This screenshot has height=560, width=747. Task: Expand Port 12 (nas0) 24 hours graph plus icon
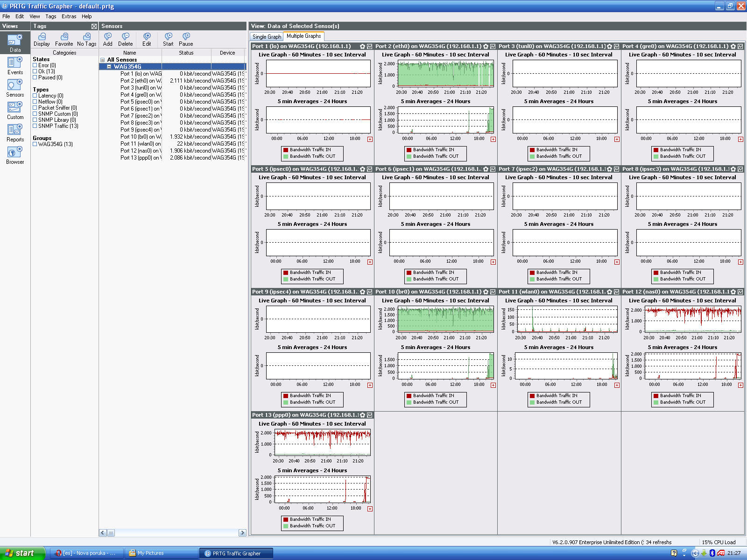click(x=740, y=385)
